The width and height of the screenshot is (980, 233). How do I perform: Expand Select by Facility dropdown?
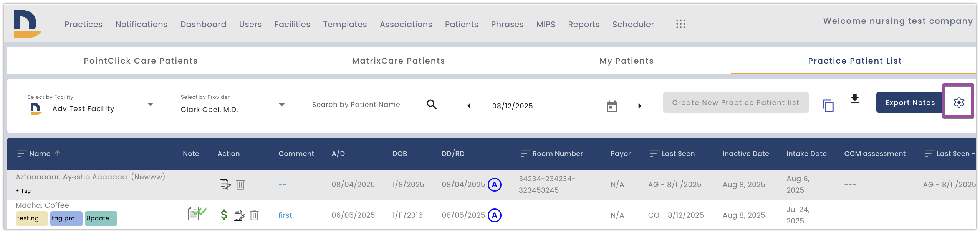tap(151, 104)
